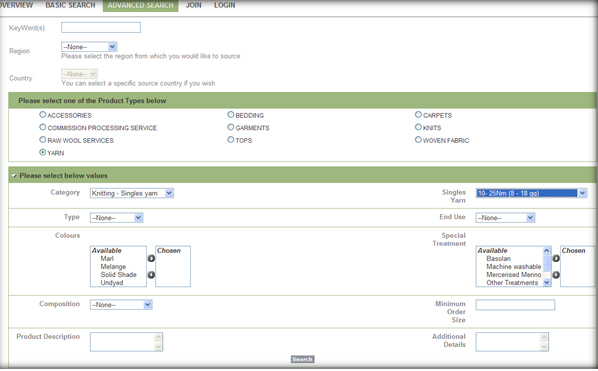Image resolution: width=598 pixels, height=371 pixels.
Task: Collapse the 'Please select below values' section
Action: click(14, 176)
